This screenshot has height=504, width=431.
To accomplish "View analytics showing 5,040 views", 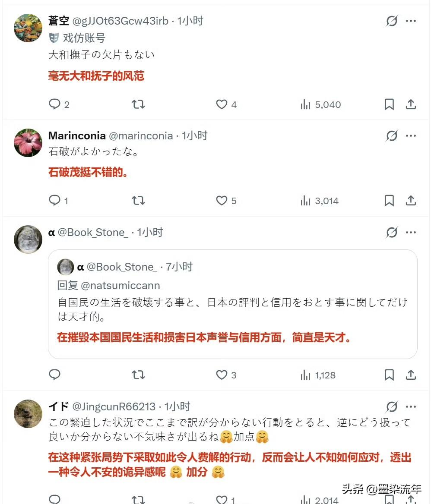I will pyautogui.click(x=321, y=104).
